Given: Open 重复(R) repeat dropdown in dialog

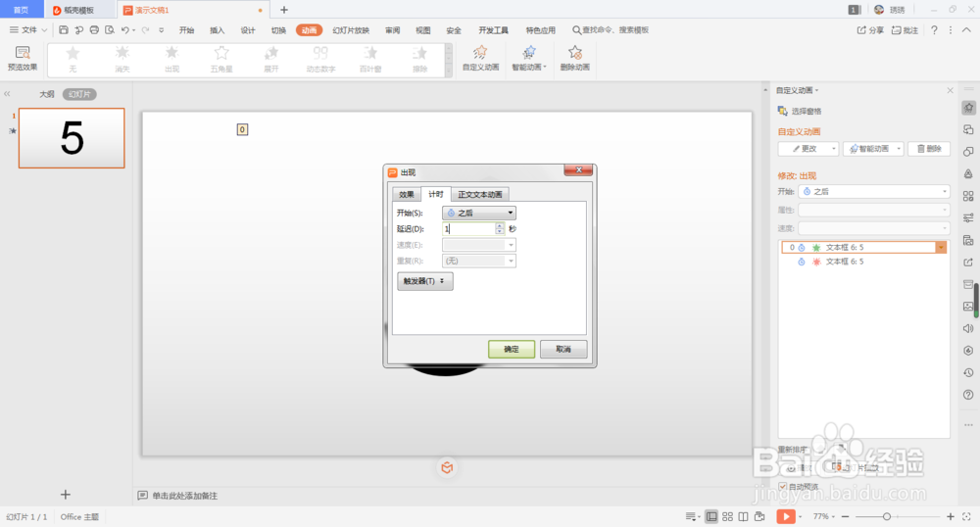Looking at the screenshot, I should click(479, 261).
